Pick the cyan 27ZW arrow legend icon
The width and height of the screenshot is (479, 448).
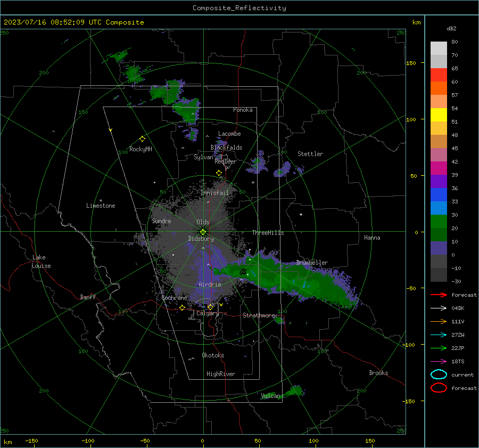[x=439, y=335]
